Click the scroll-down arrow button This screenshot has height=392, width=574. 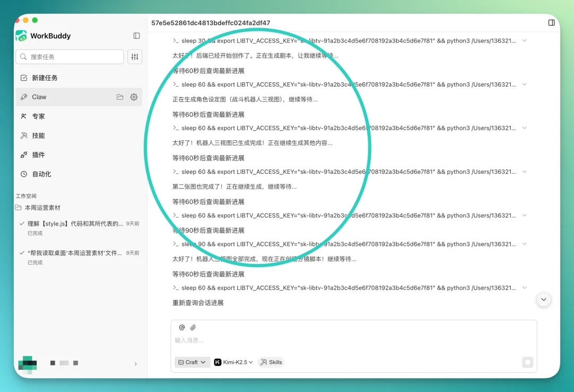point(544,299)
